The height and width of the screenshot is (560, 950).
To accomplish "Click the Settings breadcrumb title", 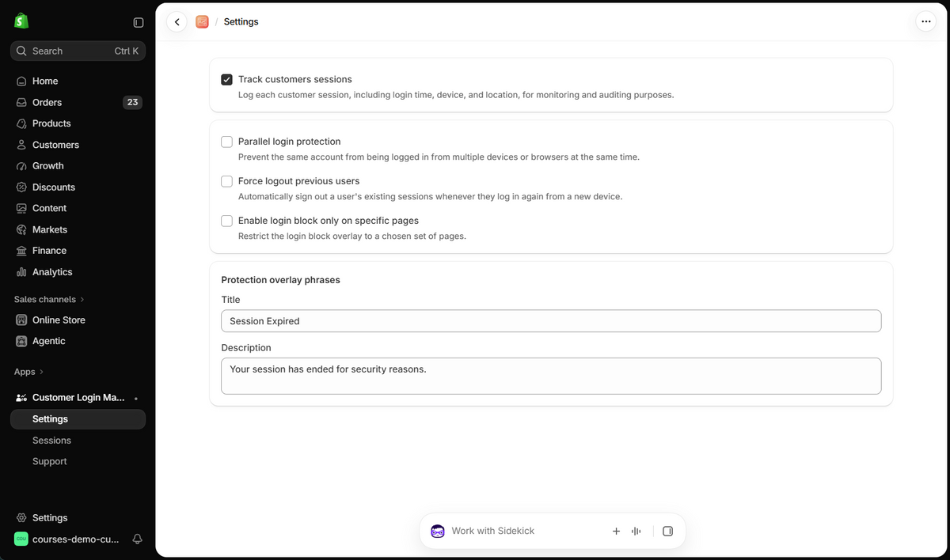I will pos(241,22).
